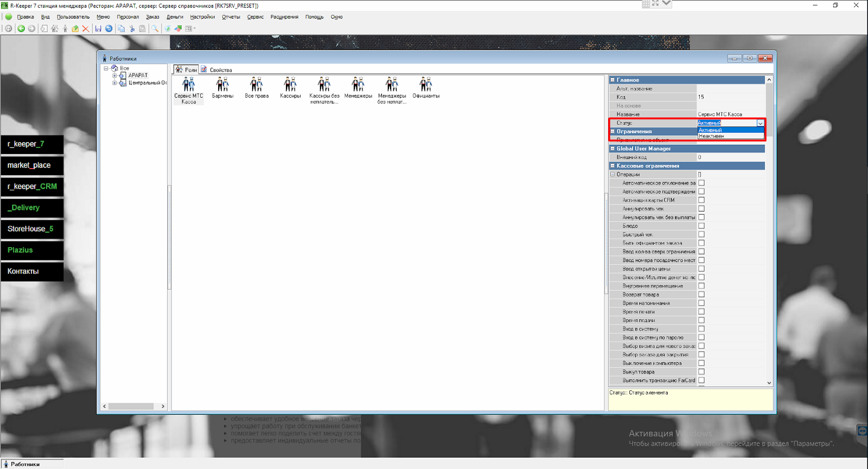Open the Статус dropdown arrow

(x=760, y=123)
